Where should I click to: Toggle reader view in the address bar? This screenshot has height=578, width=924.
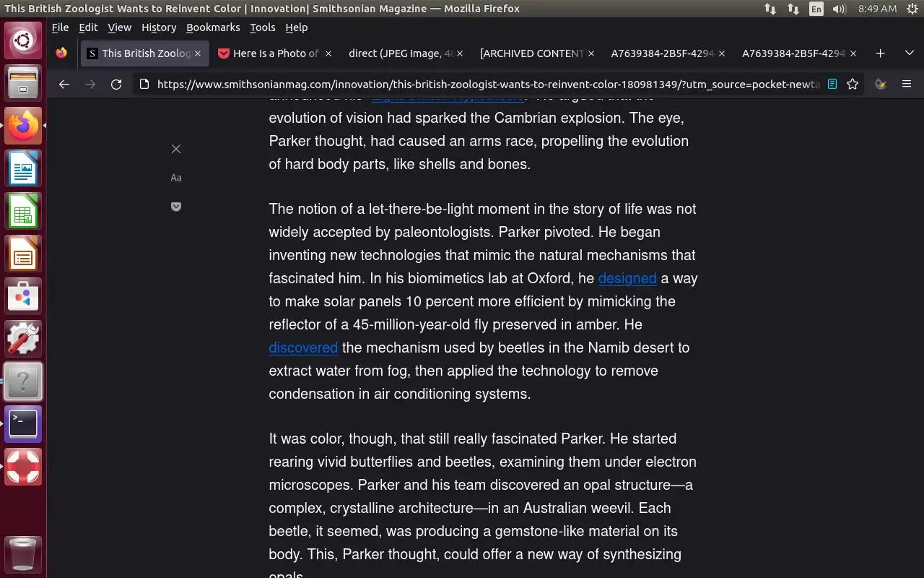coord(832,84)
